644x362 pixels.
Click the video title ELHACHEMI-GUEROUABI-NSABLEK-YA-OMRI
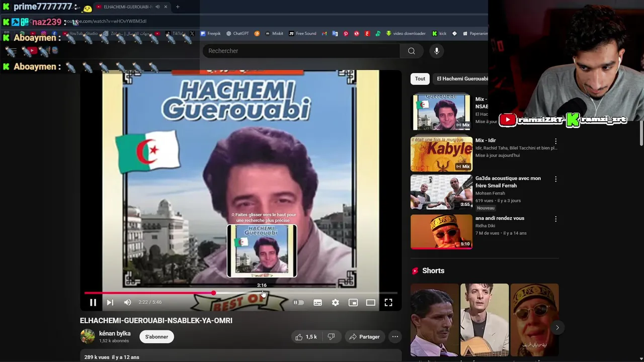click(x=156, y=321)
